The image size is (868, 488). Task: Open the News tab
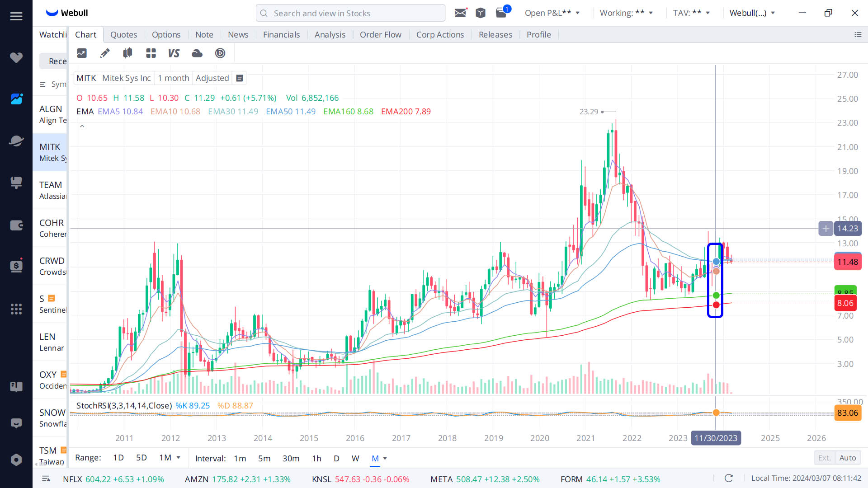(238, 35)
